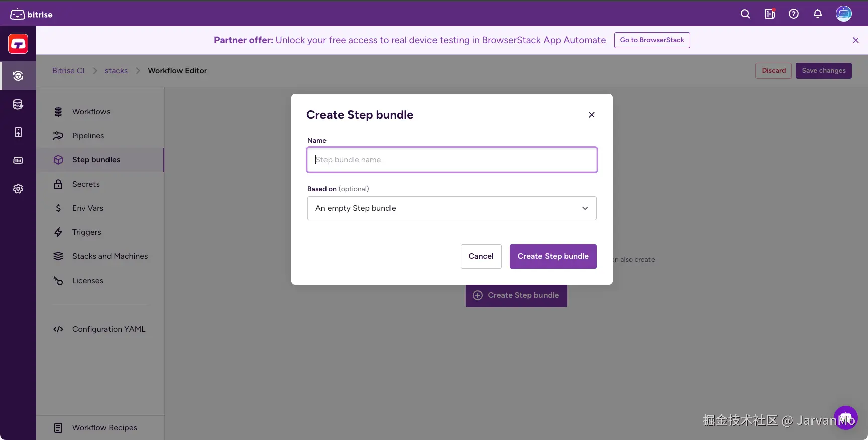Open the help question mark icon
Screen dimensions: 868x440
pos(794,14)
